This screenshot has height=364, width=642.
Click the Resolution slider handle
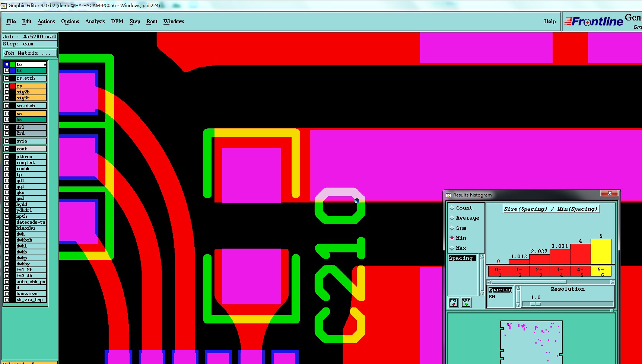tap(535, 304)
